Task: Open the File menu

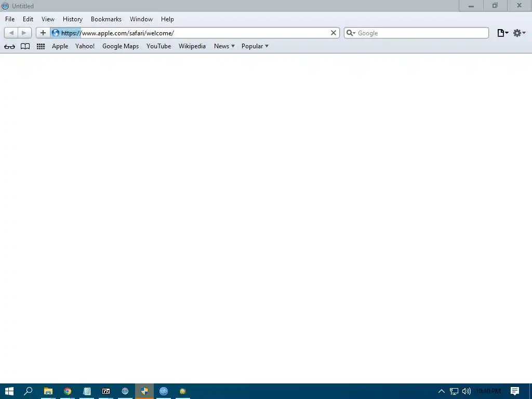Action: (x=10, y=19)
